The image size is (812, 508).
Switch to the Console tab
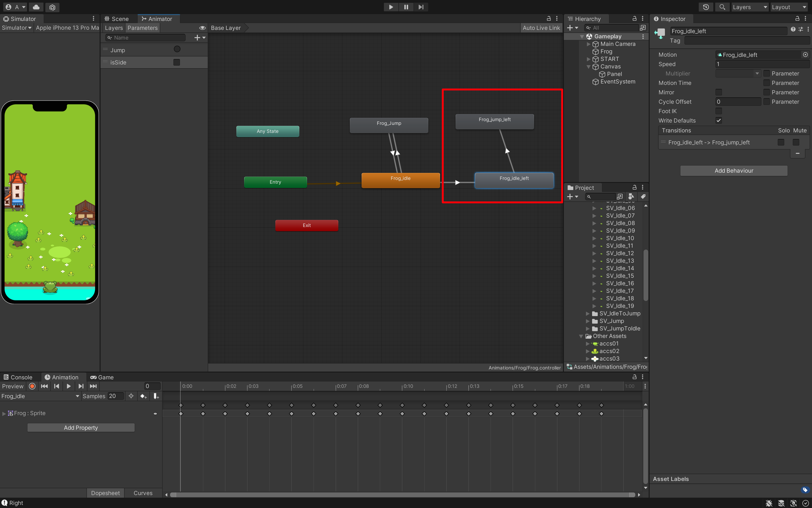18,377
